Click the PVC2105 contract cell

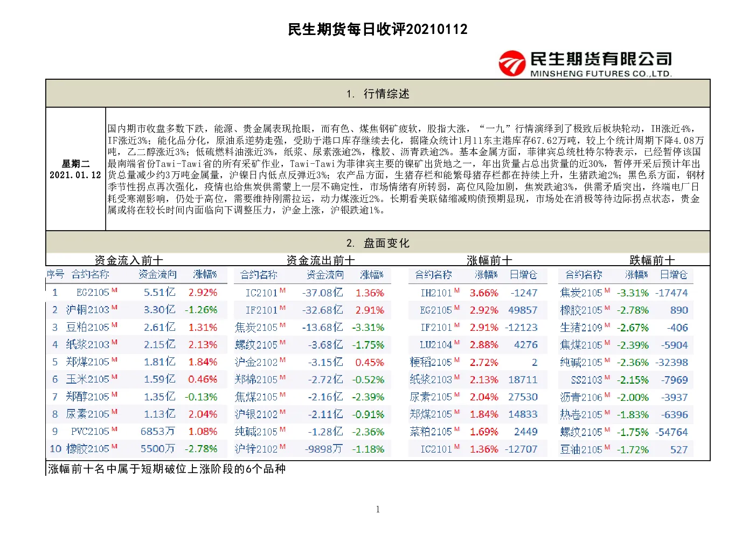point(91,432)
